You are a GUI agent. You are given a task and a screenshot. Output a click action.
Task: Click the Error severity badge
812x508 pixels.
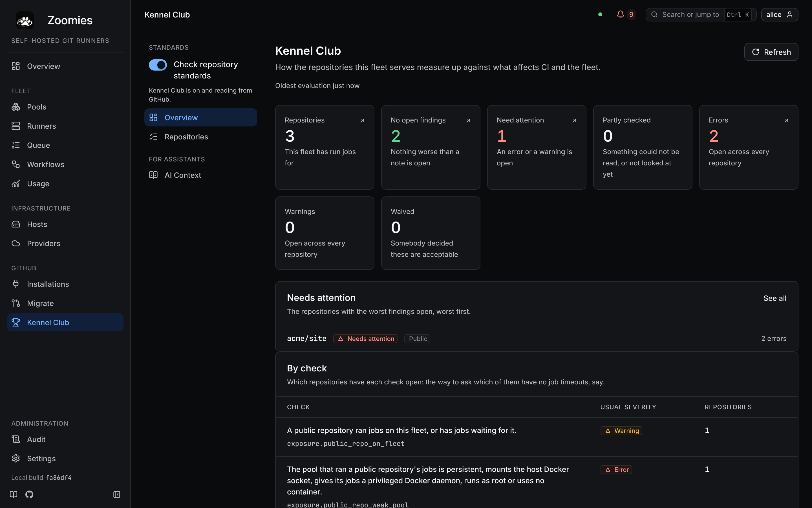pyautogui.click(x=616, y=470)
